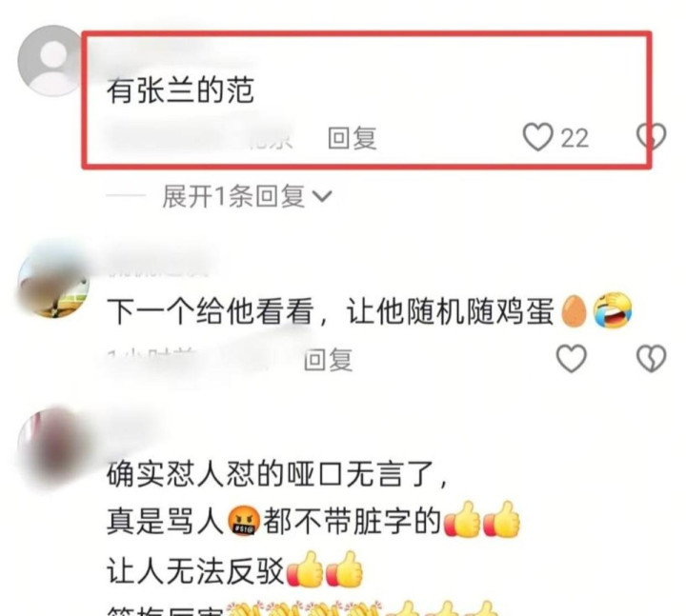Like the '让他随机随鸡蛋' comment
Image resolution: width=686 pixels, height=616 pixels.
click(x=571, y=359)
